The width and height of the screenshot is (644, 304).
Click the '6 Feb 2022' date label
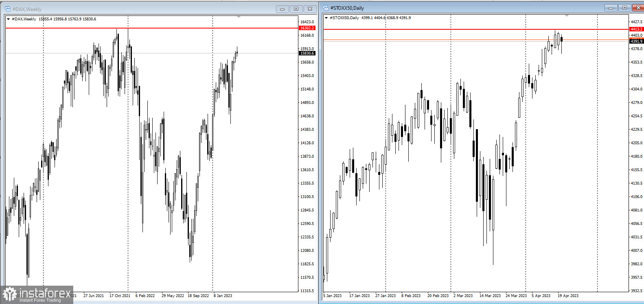(145, 296)
